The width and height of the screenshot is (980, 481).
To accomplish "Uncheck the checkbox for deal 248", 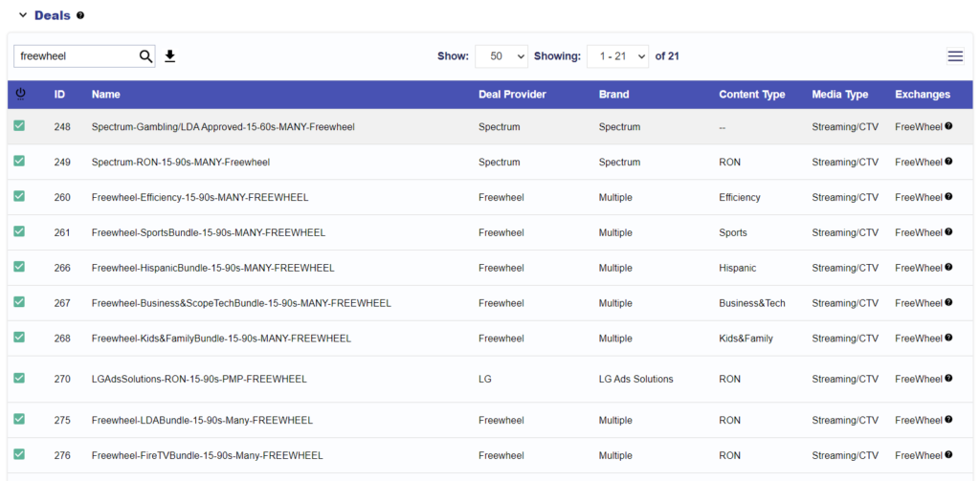I will tap(19, 125).
